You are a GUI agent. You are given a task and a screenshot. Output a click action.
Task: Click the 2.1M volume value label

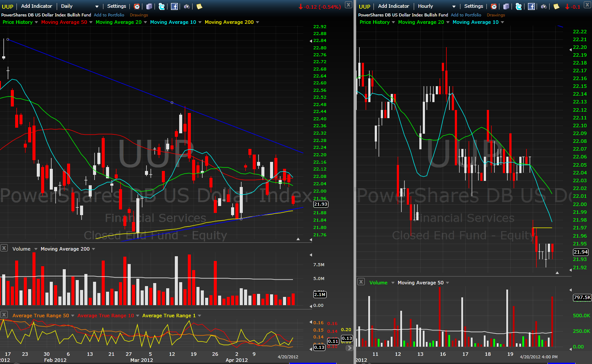[319, 295]
